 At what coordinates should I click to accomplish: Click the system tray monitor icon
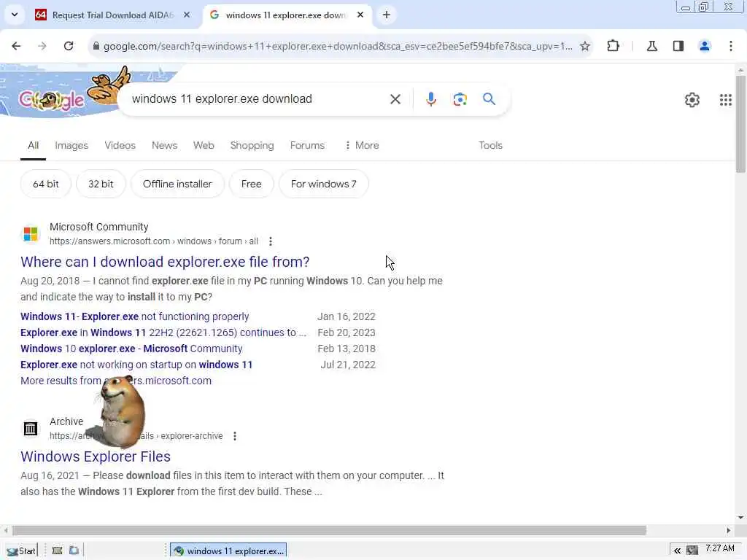[x=692, y=551]
